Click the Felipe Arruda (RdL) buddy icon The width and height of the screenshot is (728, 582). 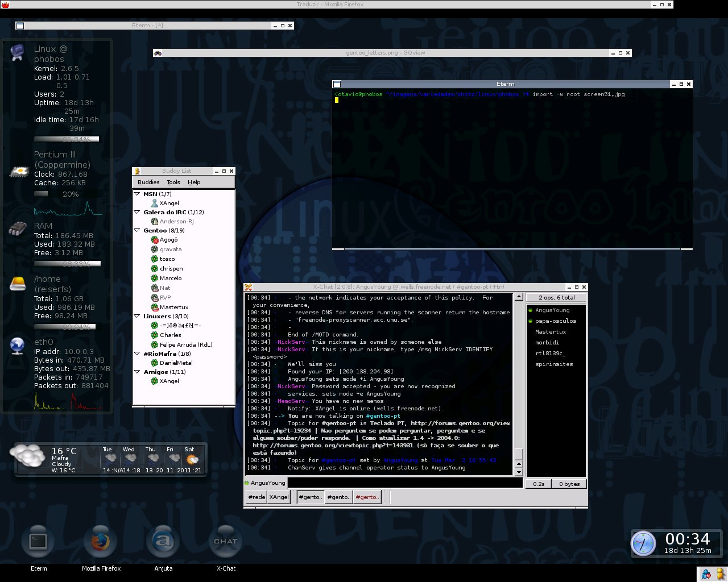154,344
